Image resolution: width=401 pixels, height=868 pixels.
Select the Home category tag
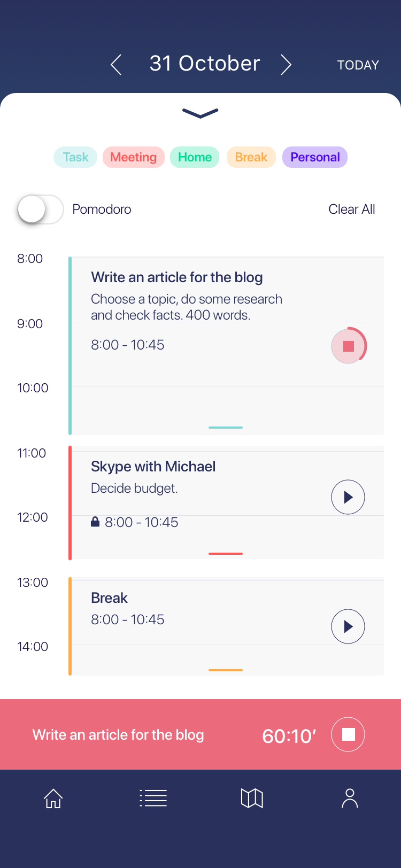pos(195,157)
